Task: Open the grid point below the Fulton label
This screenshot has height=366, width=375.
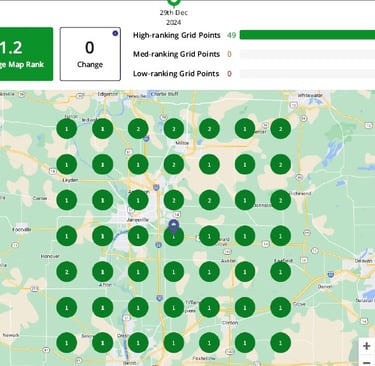Action: (x=67, y=129)
